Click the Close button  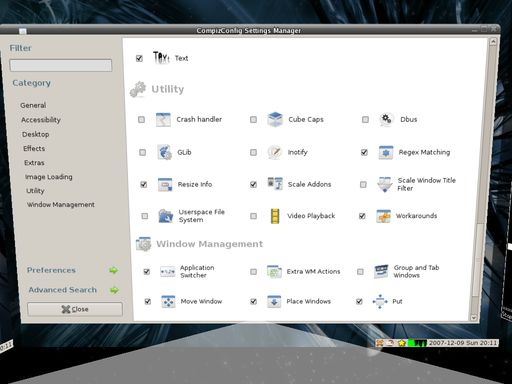click(x=75, y=309)
